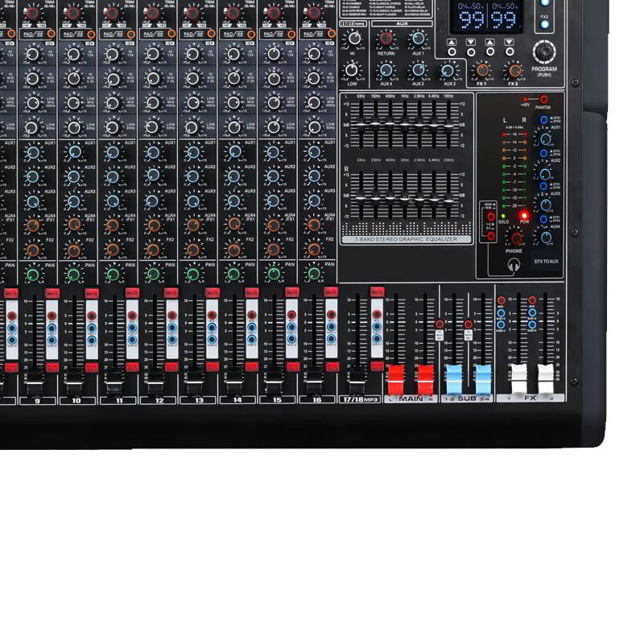The width and height of the screenshot is (644, 644).
Task: Click the red TO MAIN MIX button for SUB 3-4
Action: 469,324
